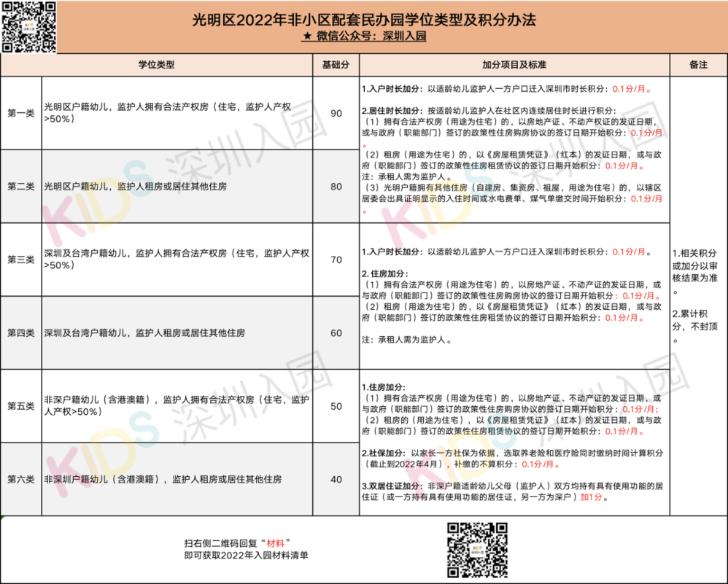Screen dimensions: 728x584
Task: Click the 第三类 row label
Action: pos(21,260)
